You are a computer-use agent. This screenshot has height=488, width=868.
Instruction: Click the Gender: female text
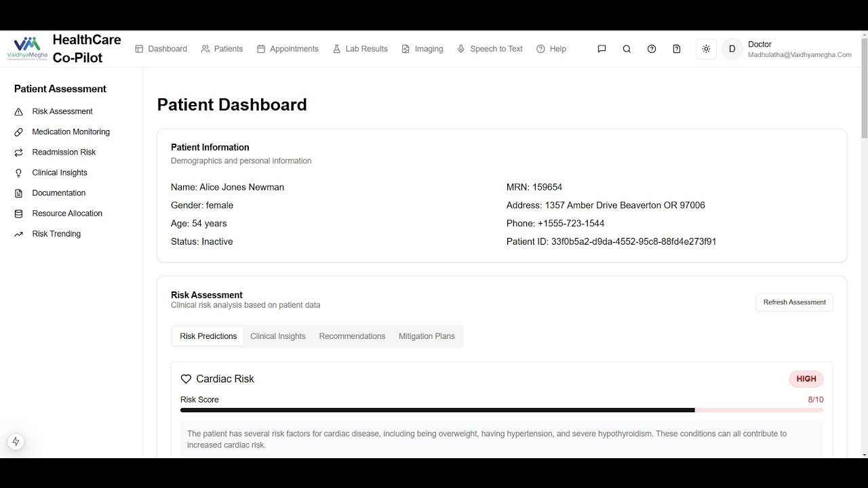(202, 205)
